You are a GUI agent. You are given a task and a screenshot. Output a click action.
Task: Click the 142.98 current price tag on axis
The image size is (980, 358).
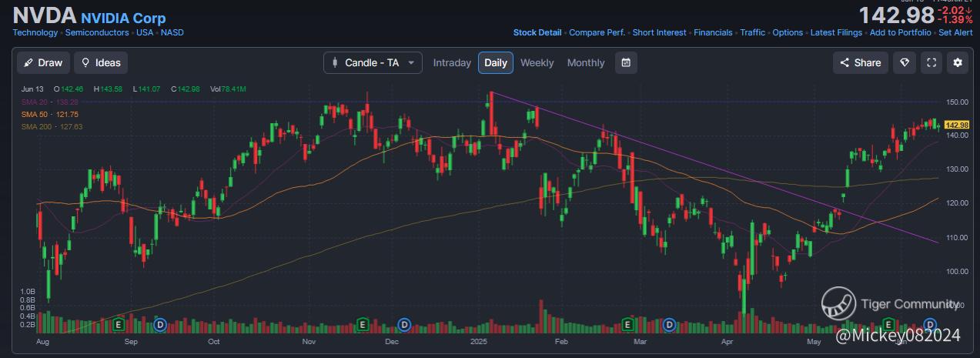tap(956, 125)
